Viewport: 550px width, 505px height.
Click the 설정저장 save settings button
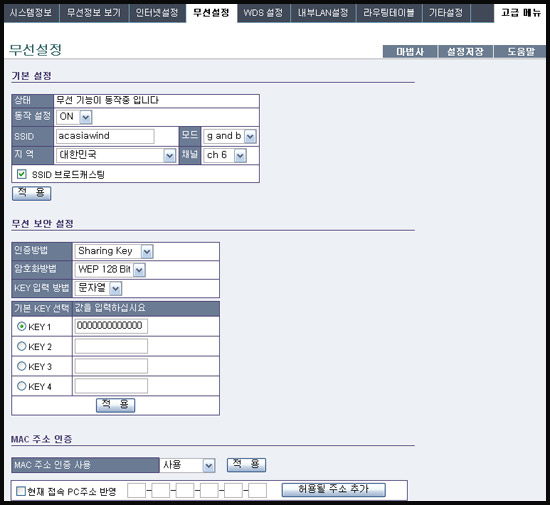coord(465,52)
